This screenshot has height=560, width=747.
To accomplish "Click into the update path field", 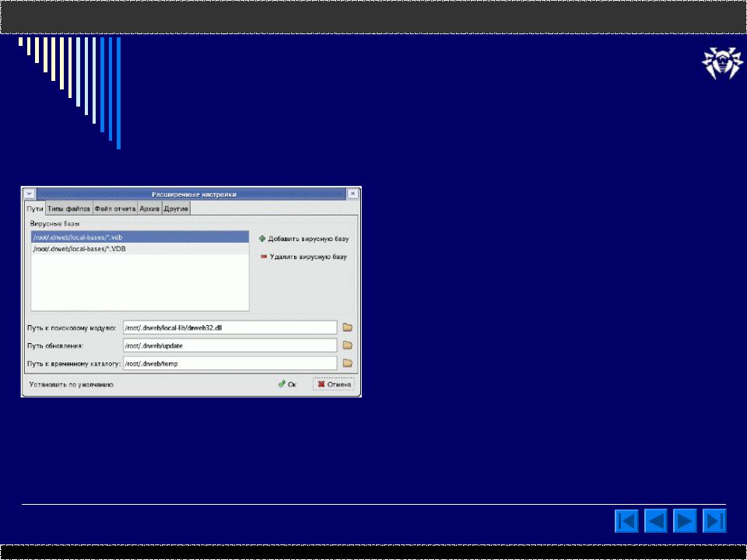I will pos(230,345).
